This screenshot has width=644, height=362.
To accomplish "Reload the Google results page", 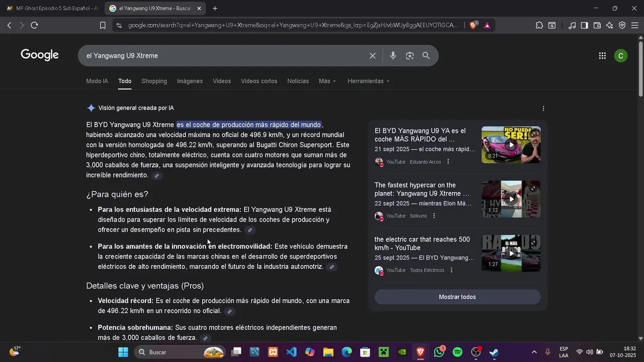I will click(x=34, y=25).
